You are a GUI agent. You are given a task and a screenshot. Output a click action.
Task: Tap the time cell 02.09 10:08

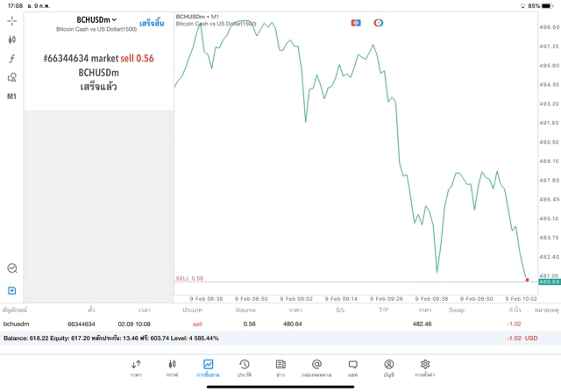134,324
